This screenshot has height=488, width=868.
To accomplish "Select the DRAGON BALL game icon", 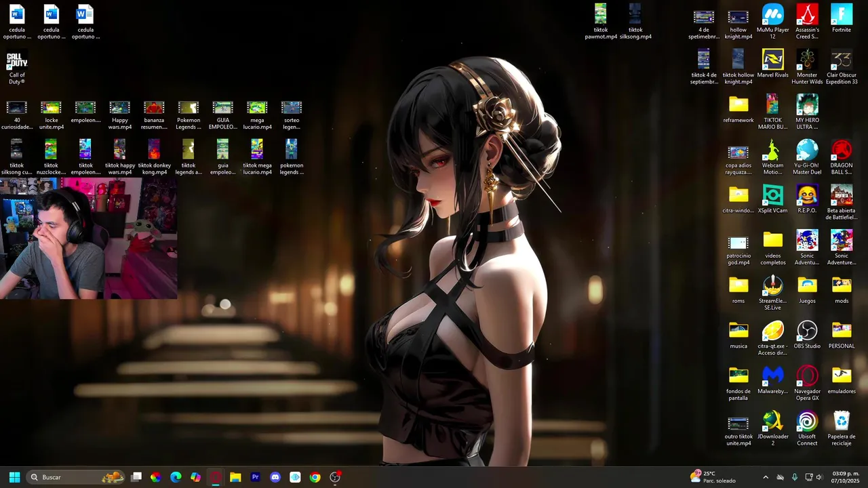I will point(842,158).
